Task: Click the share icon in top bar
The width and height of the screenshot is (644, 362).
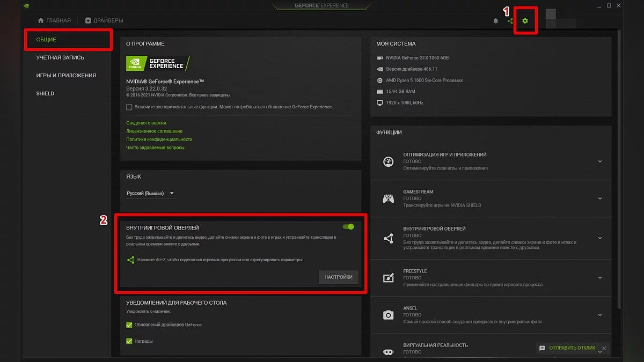Action: [x=510, y=21]
